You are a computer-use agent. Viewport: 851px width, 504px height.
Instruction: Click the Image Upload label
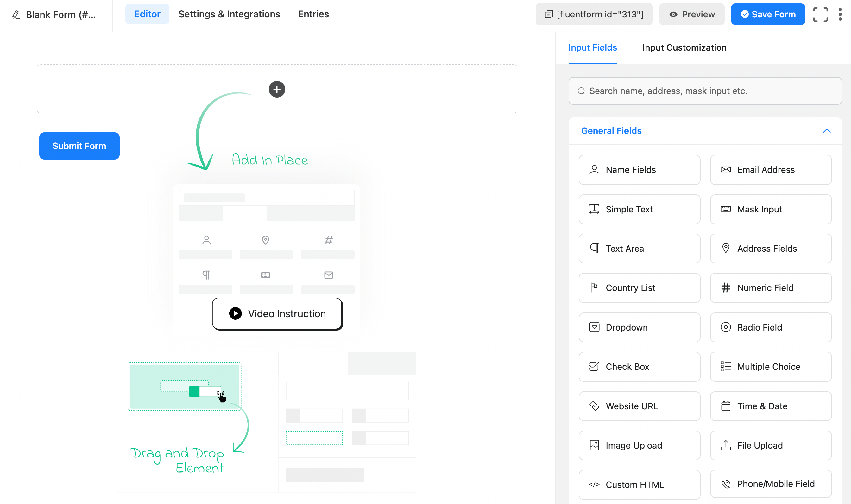[x=634, y=445]
